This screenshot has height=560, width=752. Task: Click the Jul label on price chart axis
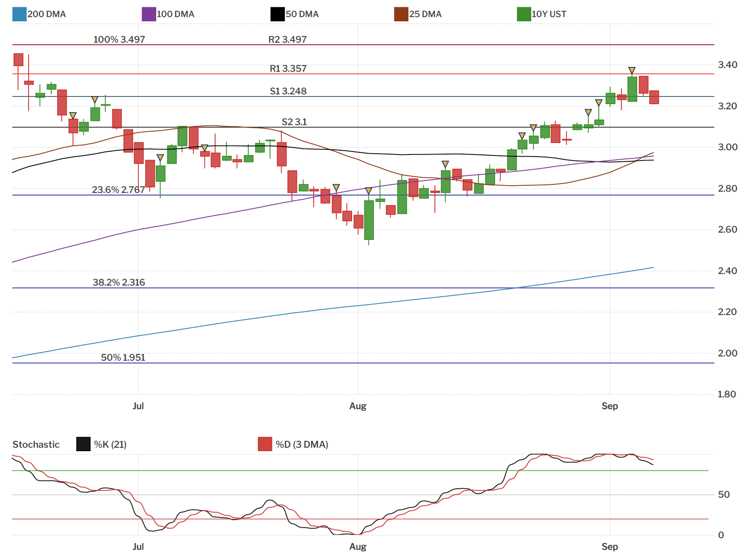click(x=138, y=406)
